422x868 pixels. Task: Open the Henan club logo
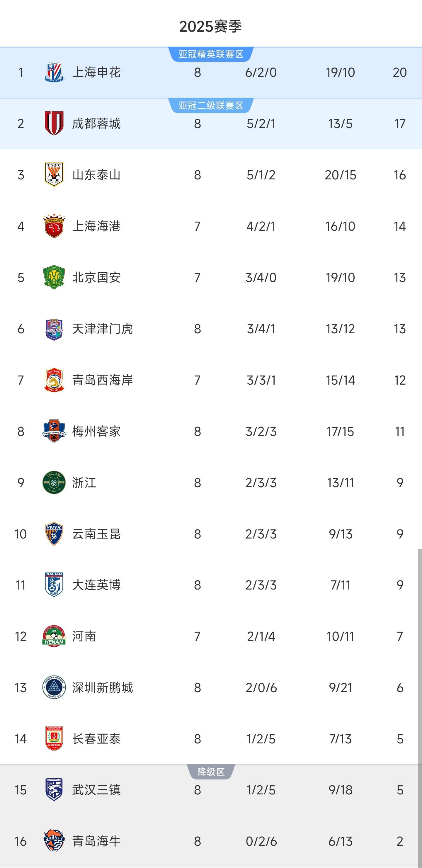tap(54, 636)
